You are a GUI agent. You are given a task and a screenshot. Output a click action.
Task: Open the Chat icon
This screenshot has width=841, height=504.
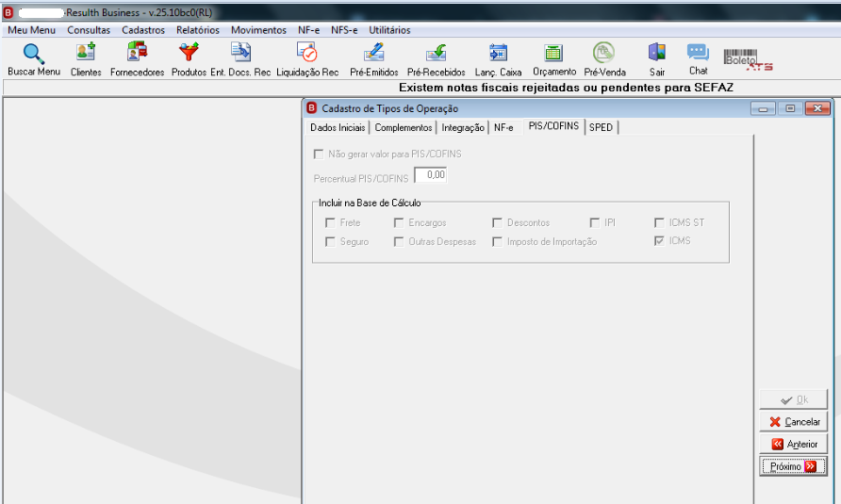[x=698, y=53]
